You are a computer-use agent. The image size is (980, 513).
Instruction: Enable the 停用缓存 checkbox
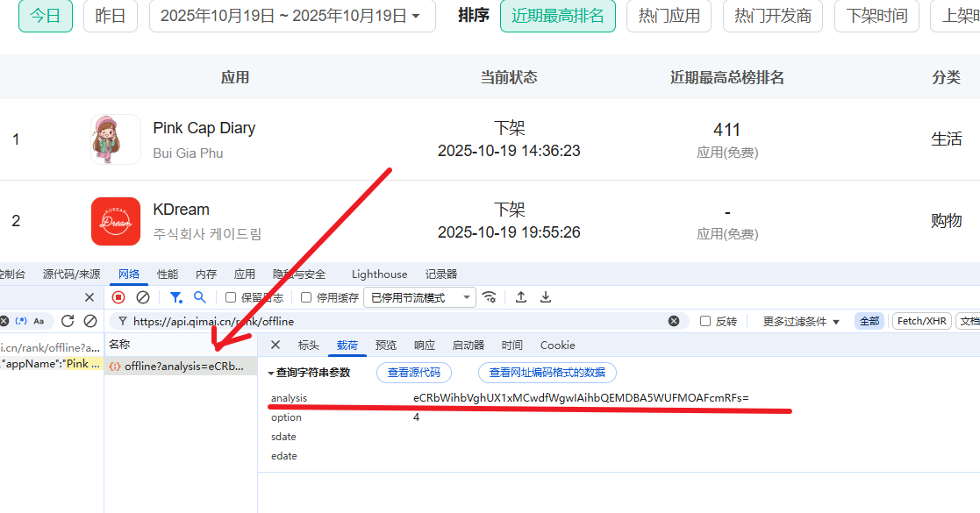point(305,297)
